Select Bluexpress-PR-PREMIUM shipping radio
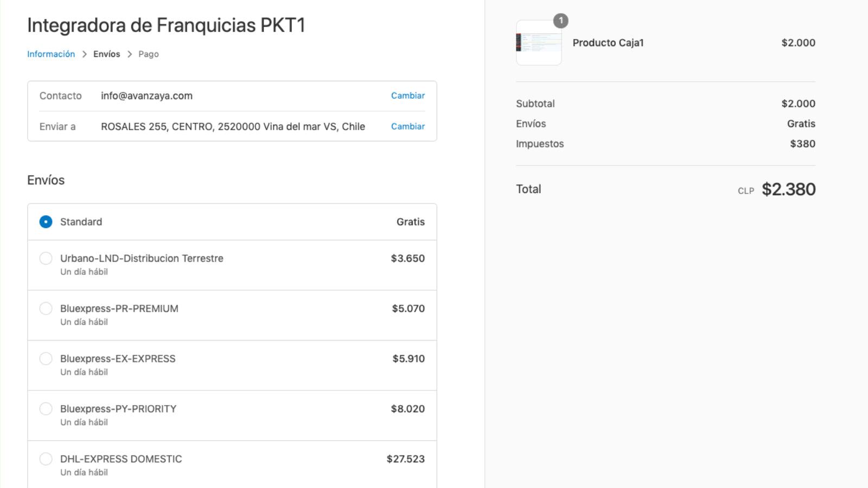868x488 pixels. (x=46, y=309)
